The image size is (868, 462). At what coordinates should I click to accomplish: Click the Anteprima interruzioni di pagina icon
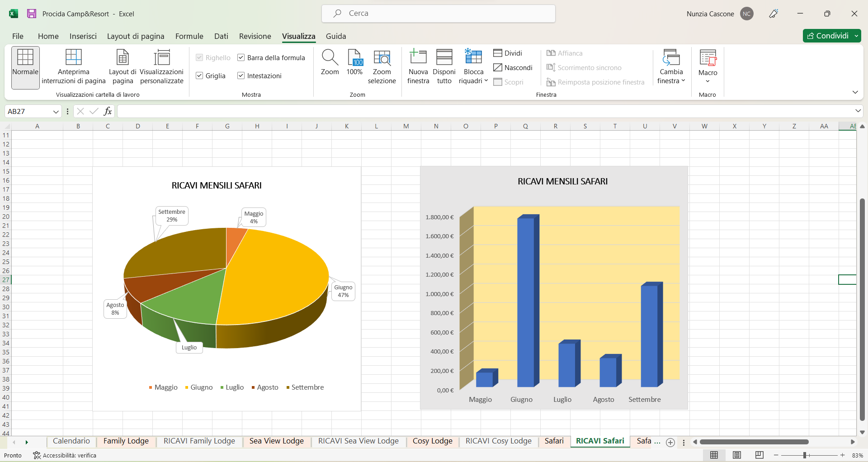tap(73, 58)
